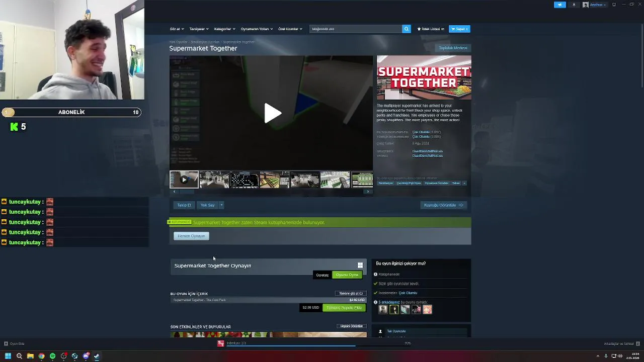This screenshot has height=362, width=644.
Task: Open Arkadaşlar ve Sohbet friends panel
Action: click(x=621, y=343)
